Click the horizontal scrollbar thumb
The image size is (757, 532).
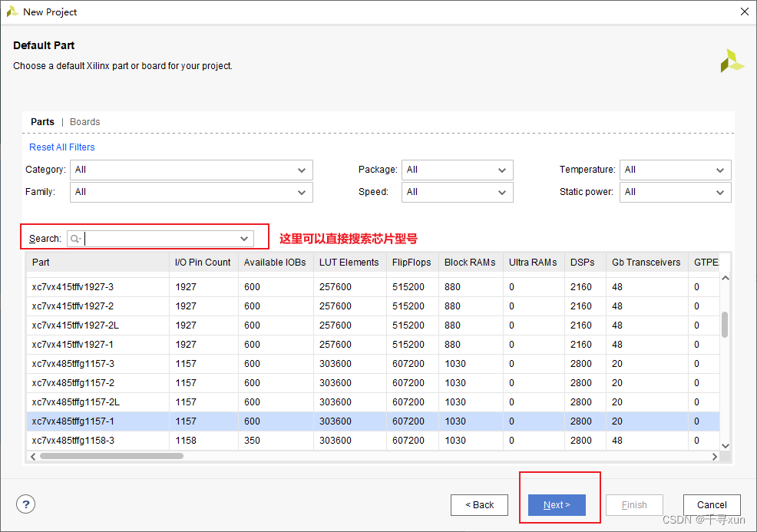(x=111, y=456)
